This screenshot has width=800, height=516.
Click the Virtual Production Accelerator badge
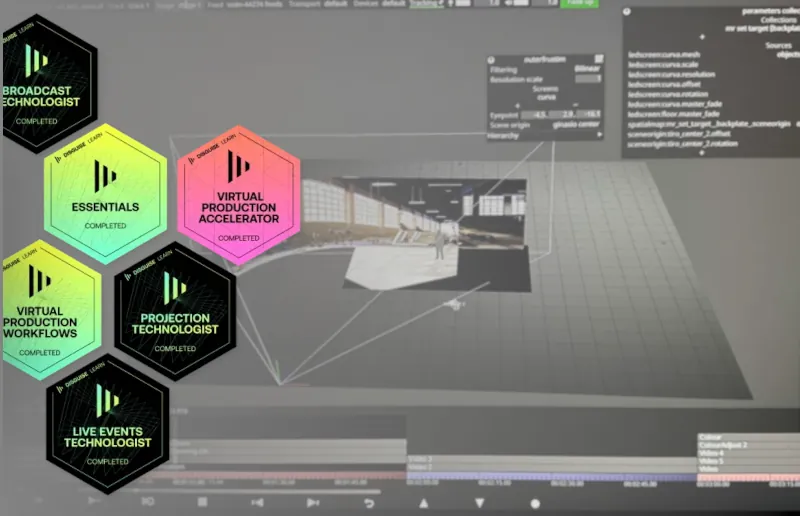pyautogui.click(x=238, y=195)
